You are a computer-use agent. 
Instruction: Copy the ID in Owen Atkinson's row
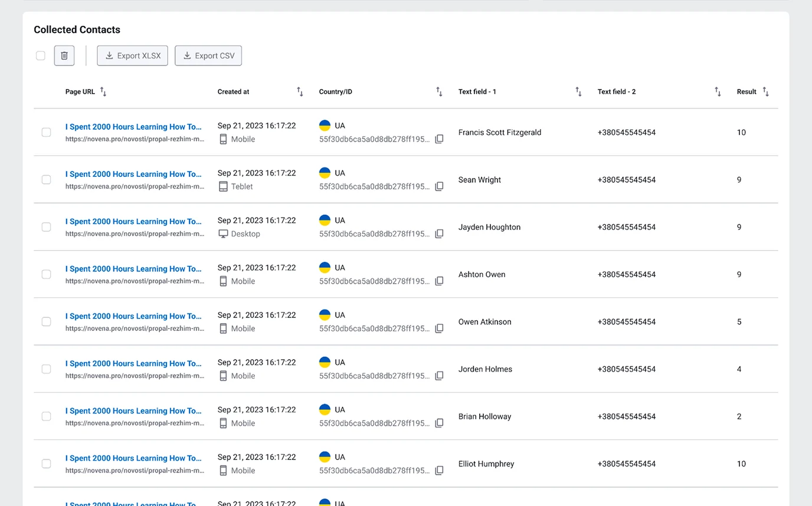(x=439, y=328)
